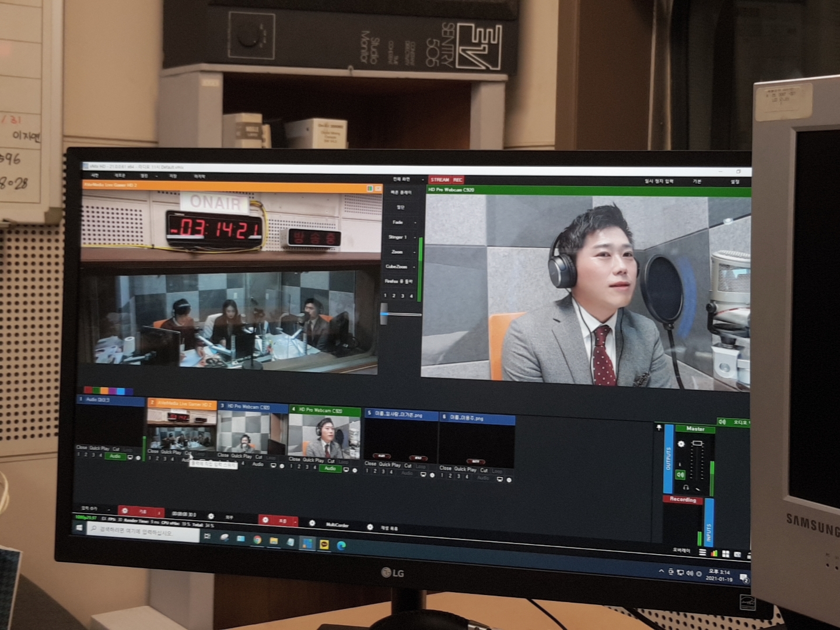Toggle Audio on input 4 webcam

point(330,468)
